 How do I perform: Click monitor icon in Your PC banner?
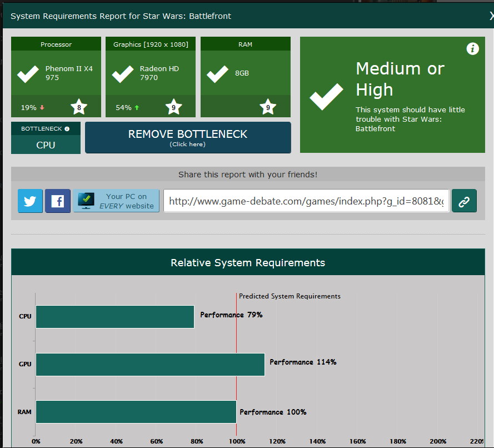pos(86,201)
